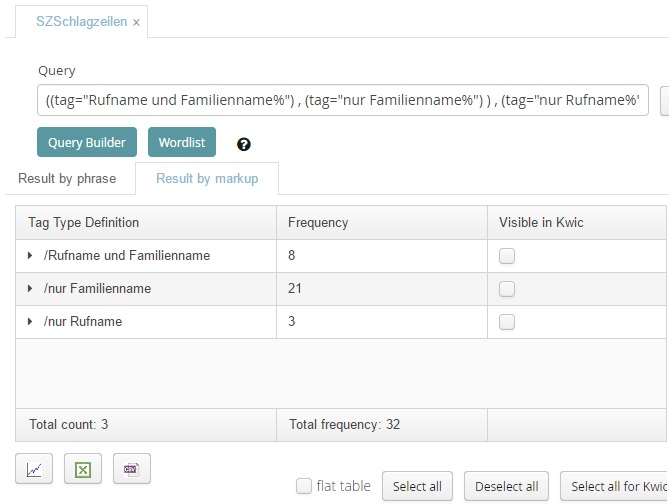Screen dimensions: 669x504
Task: Open the SZSchlagzeilen document tab
Action: (x=74, y=21)
